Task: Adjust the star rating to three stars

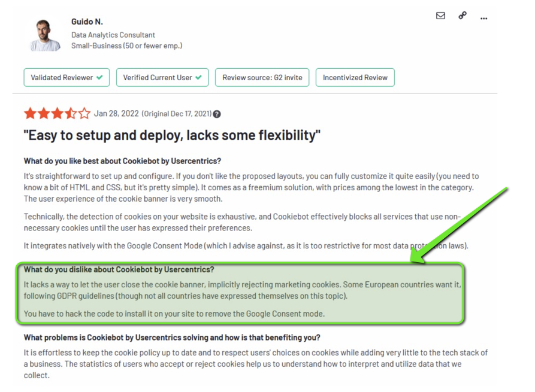Action: pyautogui.click(x=58, y=113)
